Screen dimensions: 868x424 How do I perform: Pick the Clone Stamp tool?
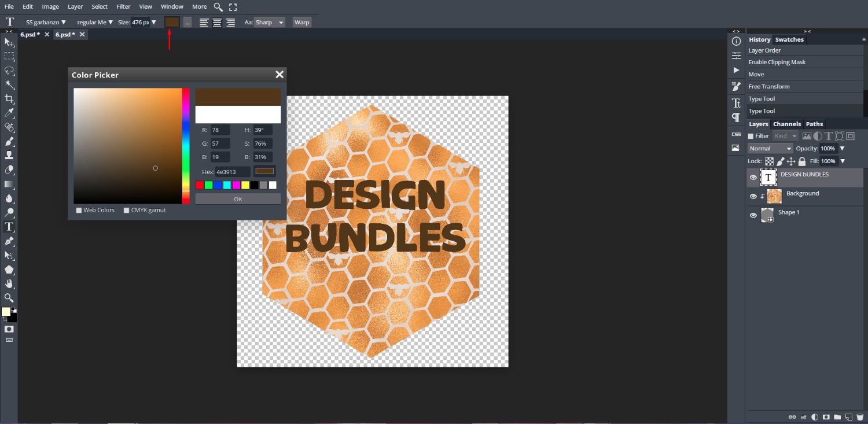pos(9,156)
